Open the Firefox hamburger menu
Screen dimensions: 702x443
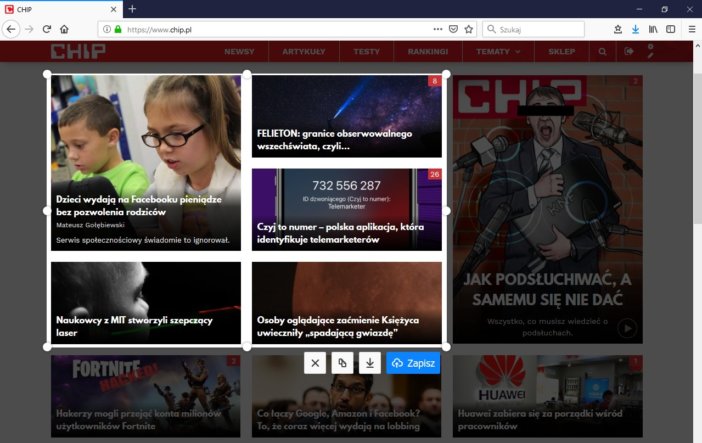(692, 30)
